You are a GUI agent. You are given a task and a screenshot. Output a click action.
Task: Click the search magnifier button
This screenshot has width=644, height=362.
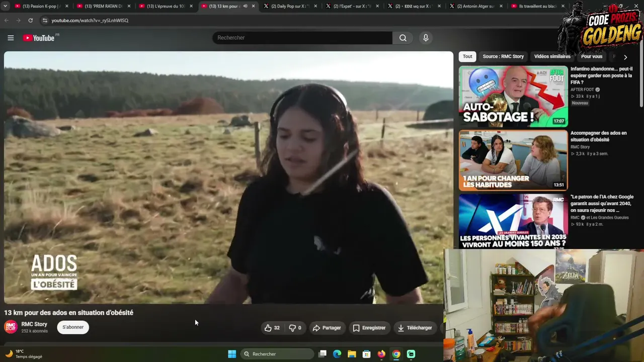click(403, 38)
